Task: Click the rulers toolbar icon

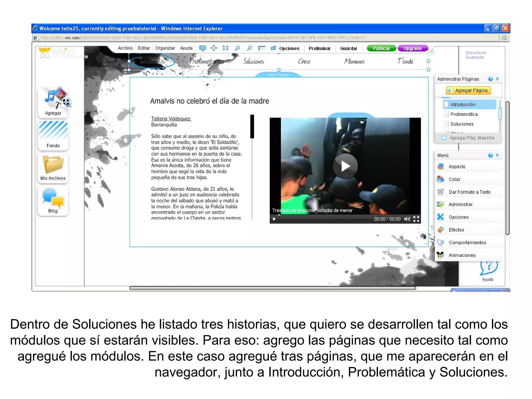Action: [262, 48]
